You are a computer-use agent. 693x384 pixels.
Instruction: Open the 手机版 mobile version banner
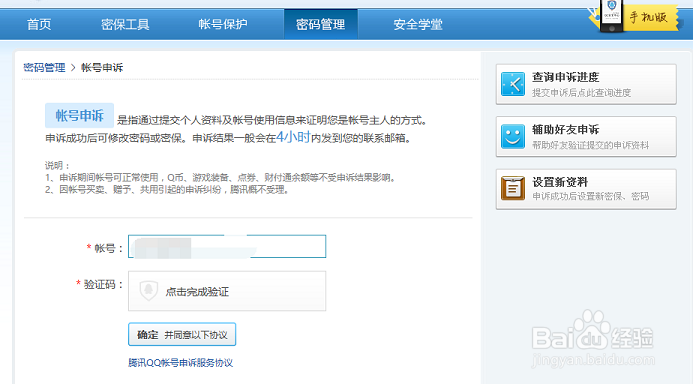point(634,17)
